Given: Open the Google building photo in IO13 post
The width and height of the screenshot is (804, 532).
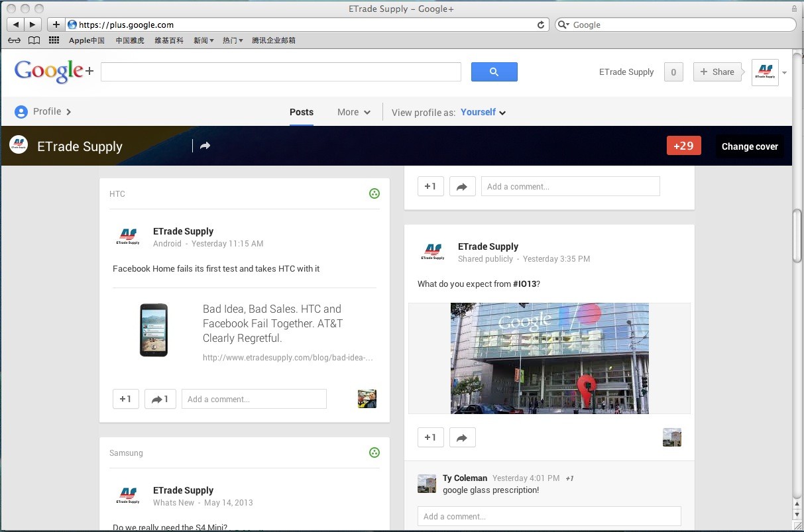Looking at the screenshot, I should coord(549,358).
